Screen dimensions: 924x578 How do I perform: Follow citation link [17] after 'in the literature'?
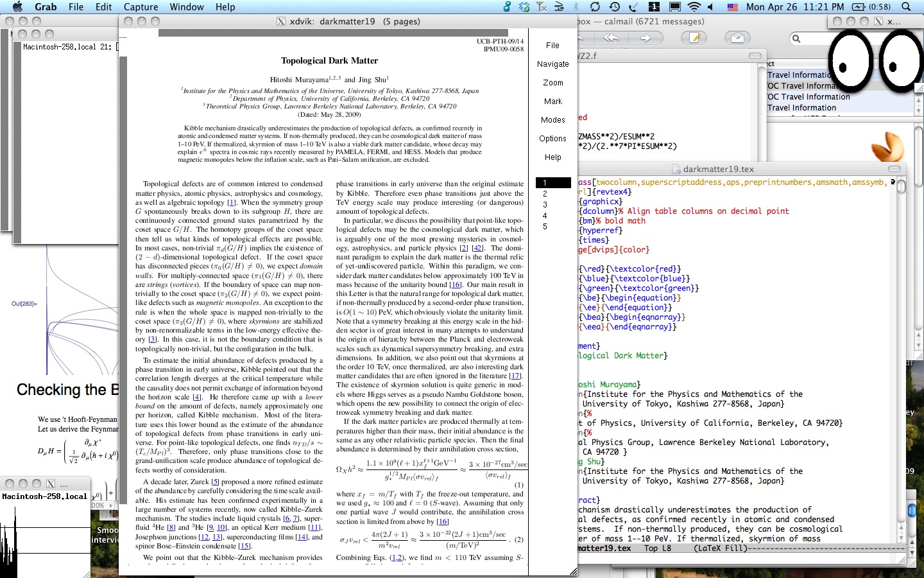(515, 376)
